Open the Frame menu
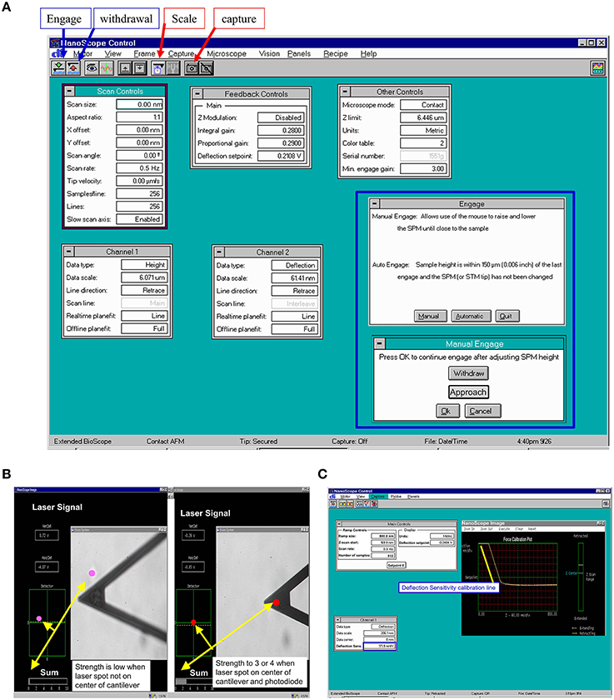The width and height of the screenshot is (614, 700). [144, 53]
